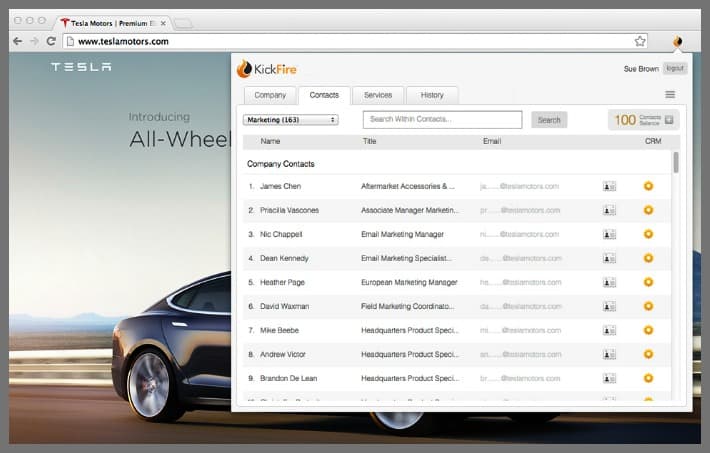Bookmark the page with the star icon
The height and width of the screenshot is (453, 710).
pyautogui.click(x=640, y=41)
